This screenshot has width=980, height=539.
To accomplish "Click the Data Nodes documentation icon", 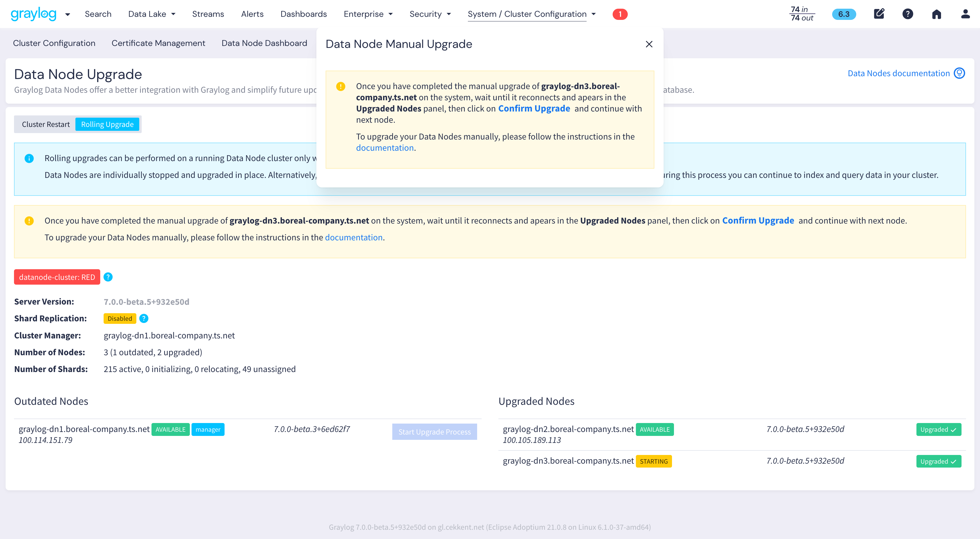I will pos(960,73).
